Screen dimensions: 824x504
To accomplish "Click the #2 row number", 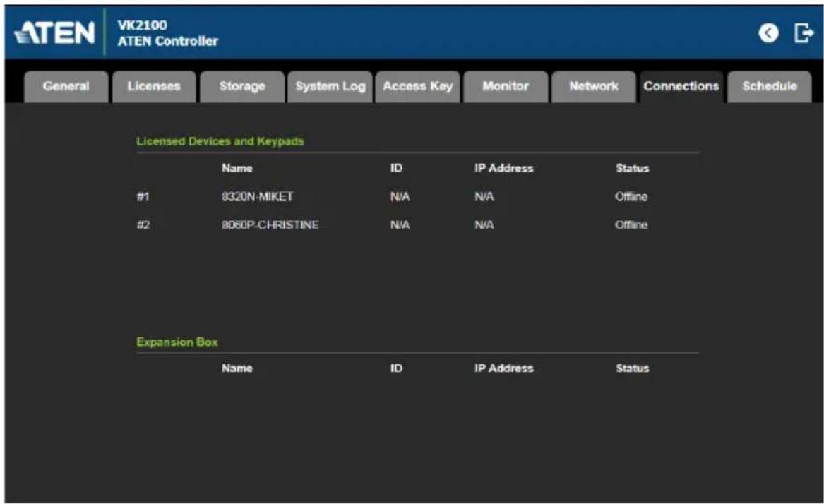I will click(143, 225).
